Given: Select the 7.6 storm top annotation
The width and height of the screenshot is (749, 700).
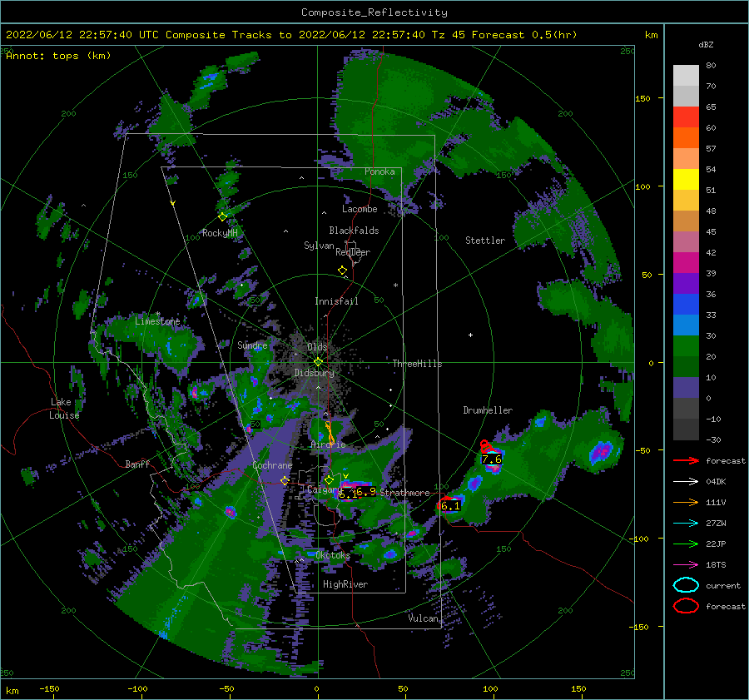Looking at the screenshot, I should tap(492, 459).
